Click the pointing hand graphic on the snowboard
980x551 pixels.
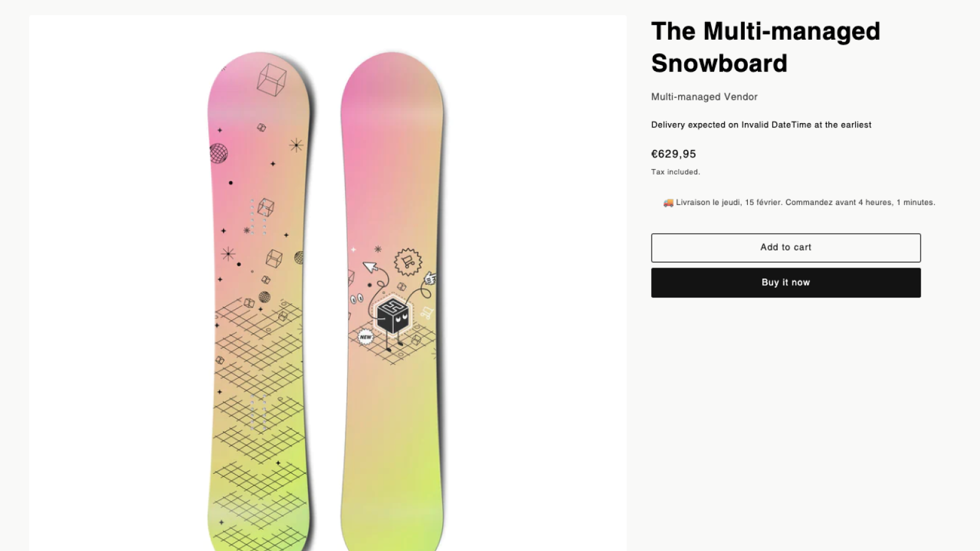point(431,277)
